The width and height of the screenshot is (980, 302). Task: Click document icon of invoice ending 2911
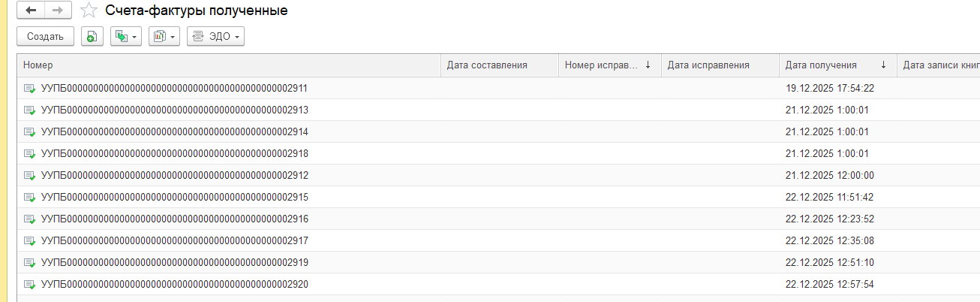point(30,89)
